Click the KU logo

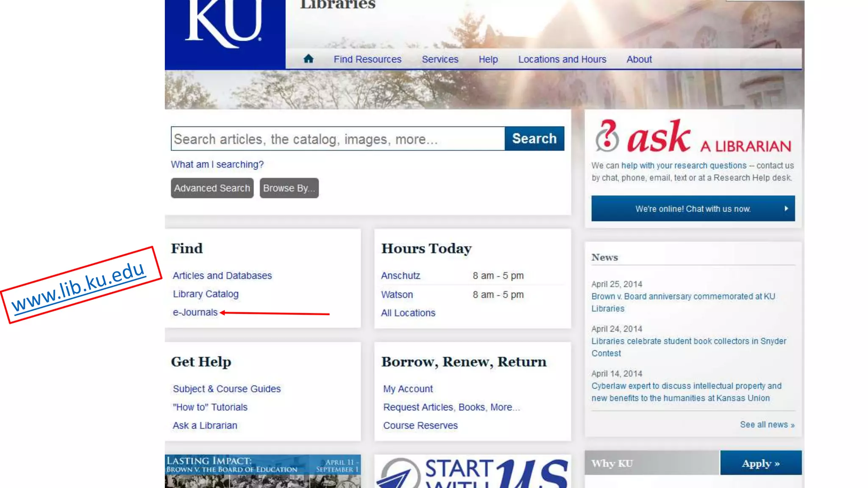[x=224, y=25]
